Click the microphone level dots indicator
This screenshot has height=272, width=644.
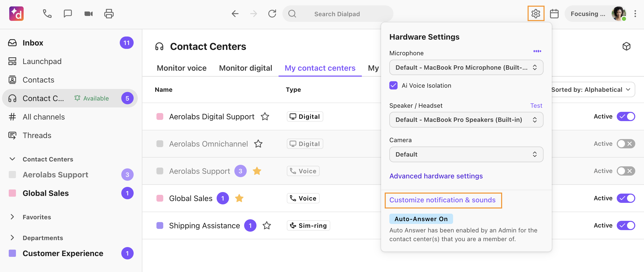[537, 51]
